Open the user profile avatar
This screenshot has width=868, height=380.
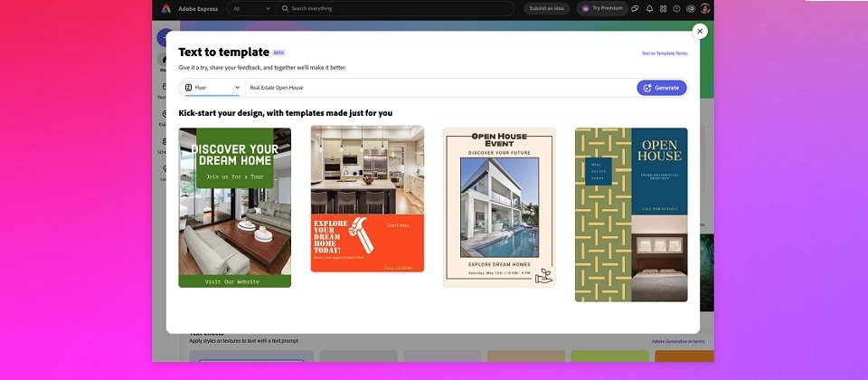[704, 8]
